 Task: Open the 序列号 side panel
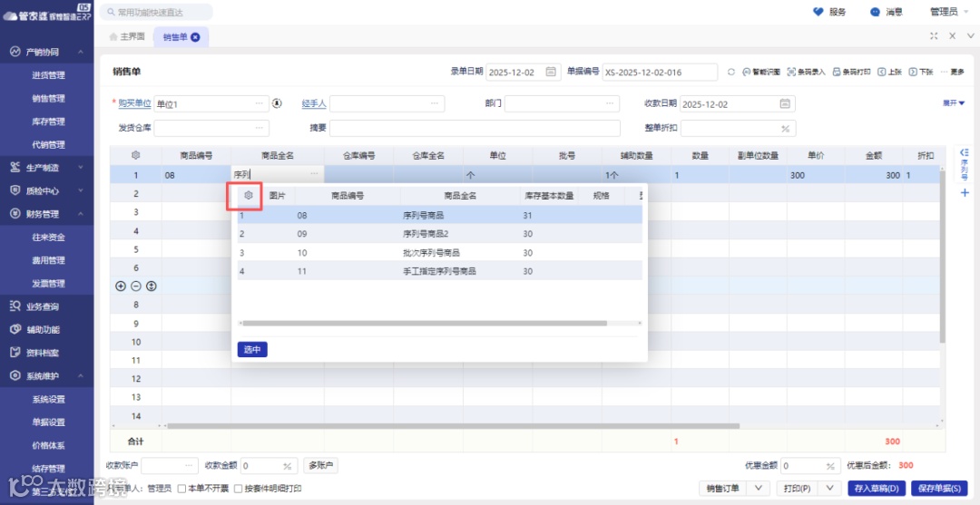point(964,165)
